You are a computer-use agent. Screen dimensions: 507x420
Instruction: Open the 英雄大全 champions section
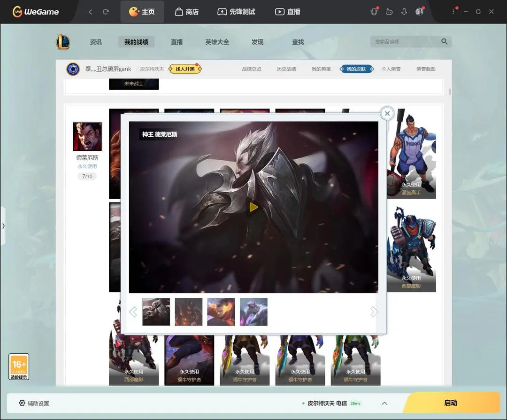point(217,42)
